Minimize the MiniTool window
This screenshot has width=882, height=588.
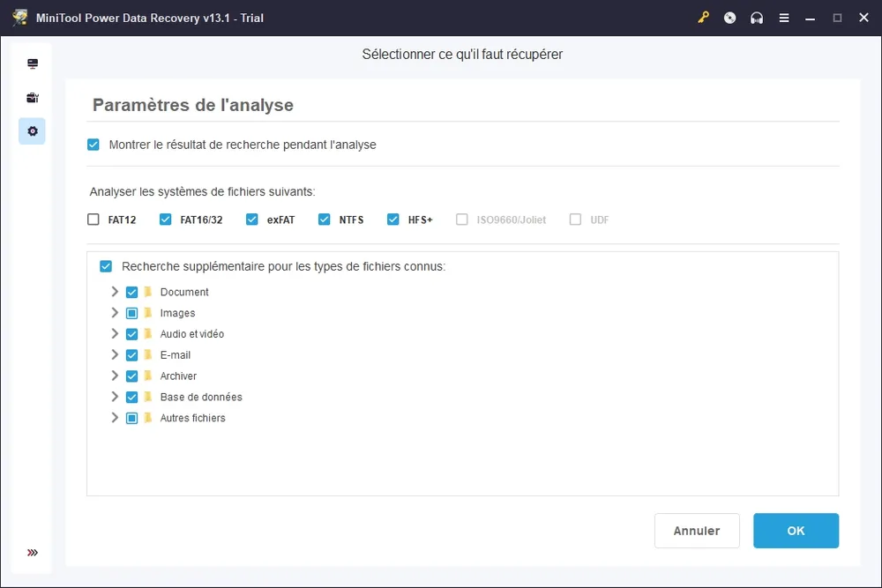(x=810, y=18)
